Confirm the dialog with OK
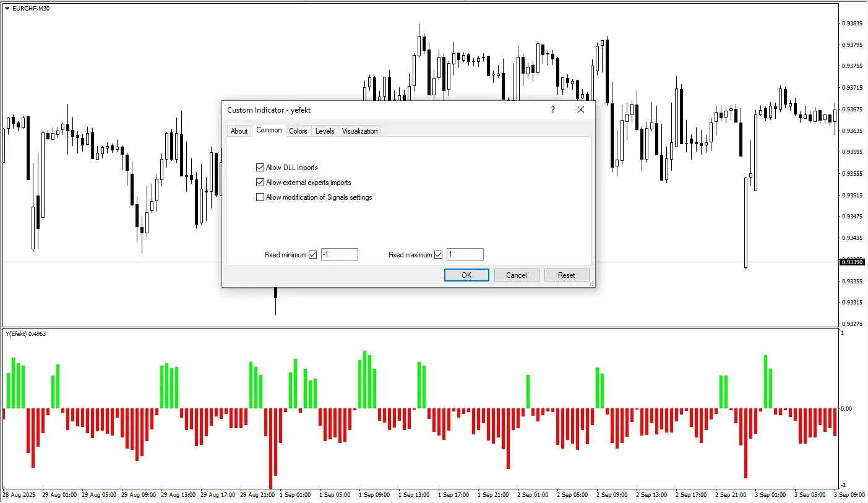This screenshot has height=503, width=868. [466, 275]
